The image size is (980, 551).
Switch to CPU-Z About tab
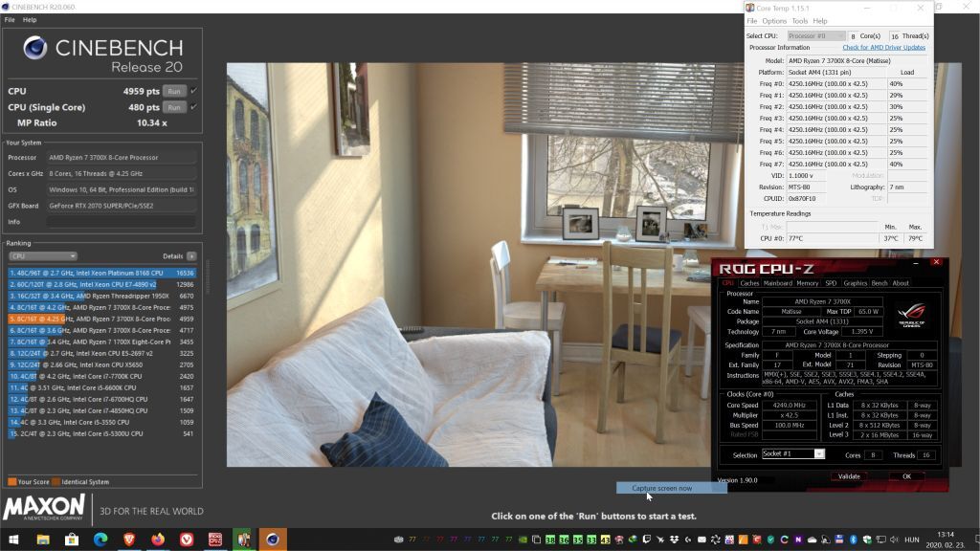(x=901, y=283)
